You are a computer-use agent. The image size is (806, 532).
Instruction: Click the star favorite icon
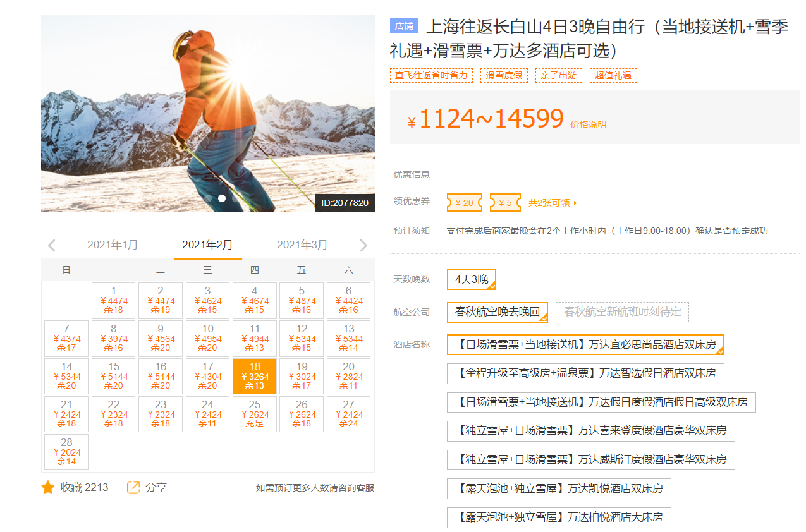tap(48, 488)
